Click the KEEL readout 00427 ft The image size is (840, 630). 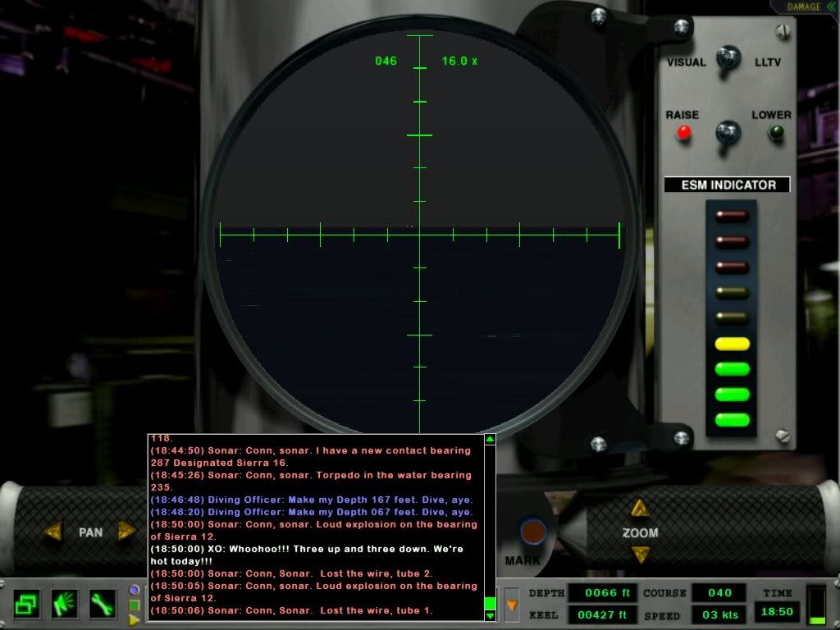point(603,615)
